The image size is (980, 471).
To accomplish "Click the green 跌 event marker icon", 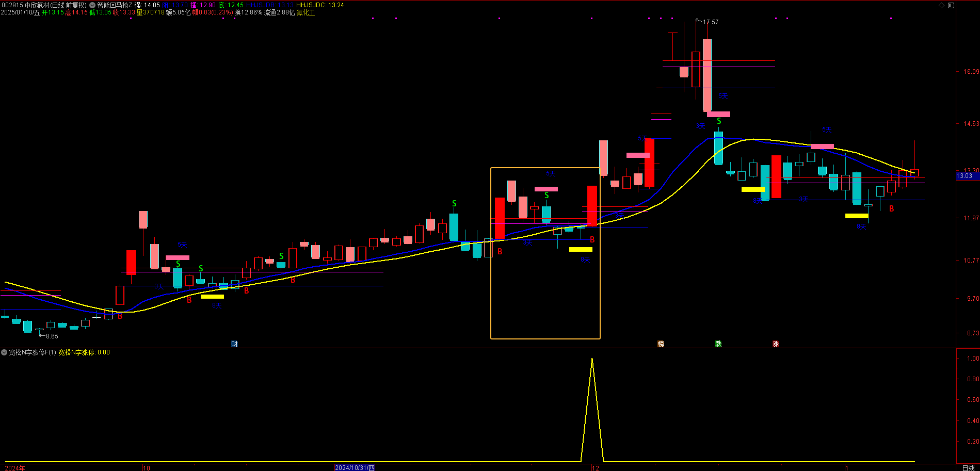I will (718, 344).
